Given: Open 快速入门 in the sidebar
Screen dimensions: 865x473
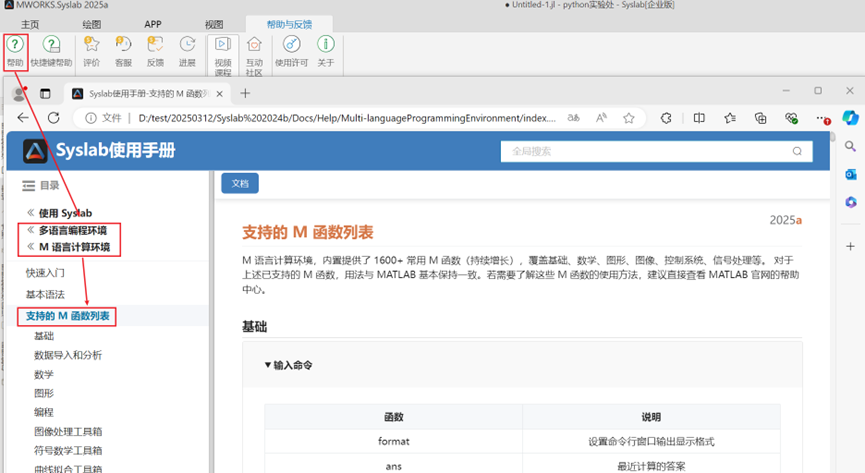Looking at the screenshot, I should (x=45, y=273).
